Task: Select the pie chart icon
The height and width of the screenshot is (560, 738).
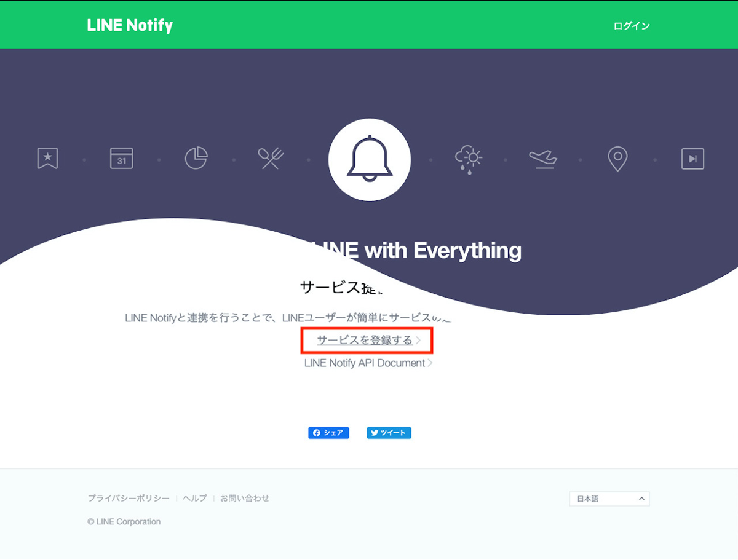Action: pyautogui.click(x=196, y=159)
